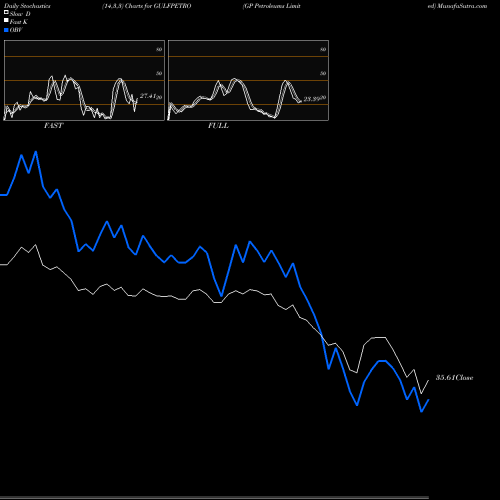Click the Slow D legend swatch

6,12
